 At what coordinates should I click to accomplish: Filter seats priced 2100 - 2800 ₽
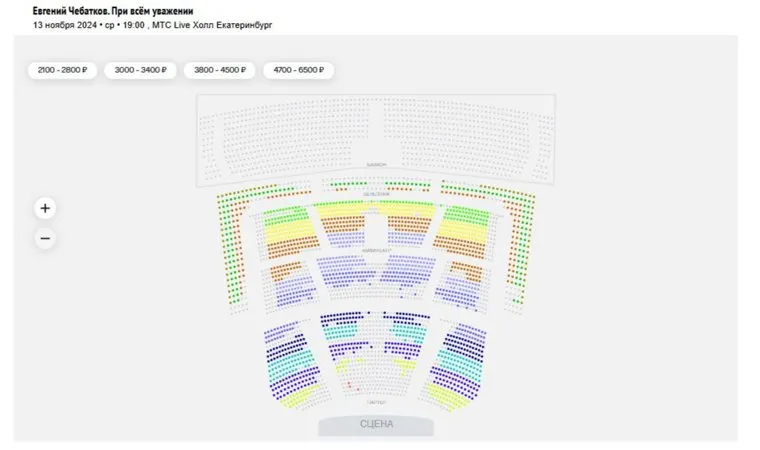(x=62, y=70)
